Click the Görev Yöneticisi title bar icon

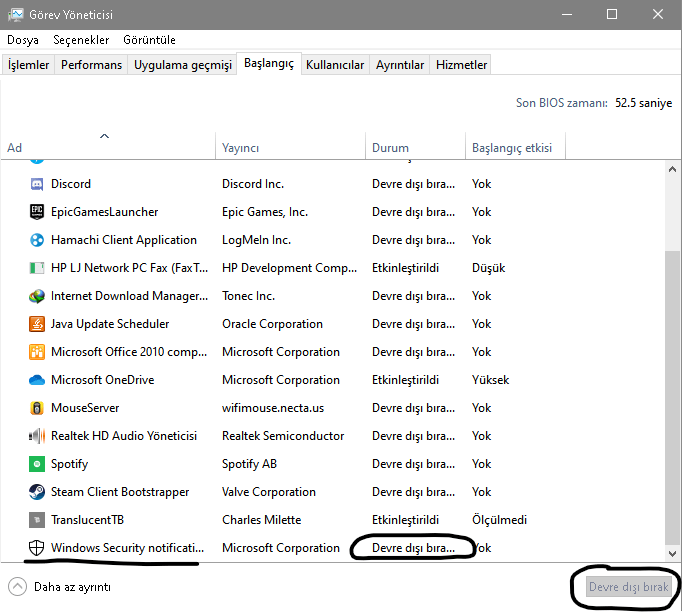click(x=16, y=15)
